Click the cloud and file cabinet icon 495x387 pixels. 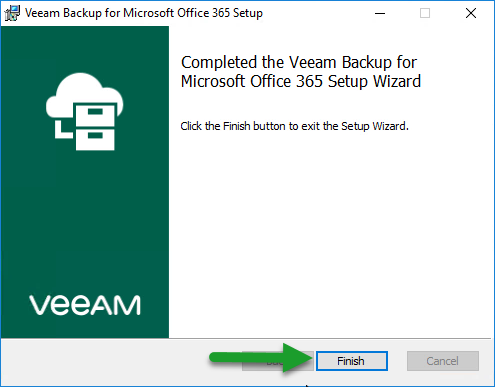84,111
